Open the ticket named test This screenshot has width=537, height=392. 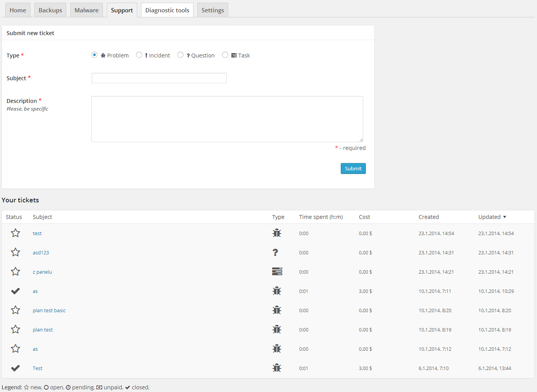[37, 233]
